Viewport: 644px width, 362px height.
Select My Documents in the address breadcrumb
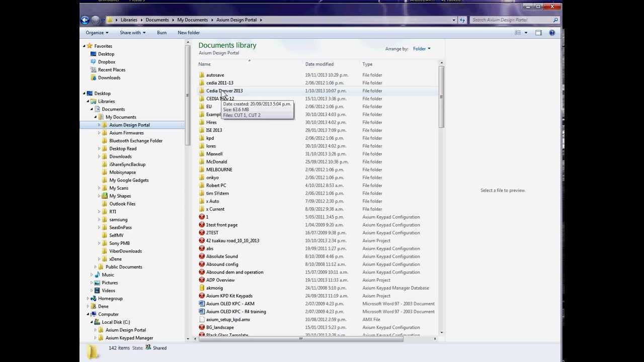click(x=192, y=20)
